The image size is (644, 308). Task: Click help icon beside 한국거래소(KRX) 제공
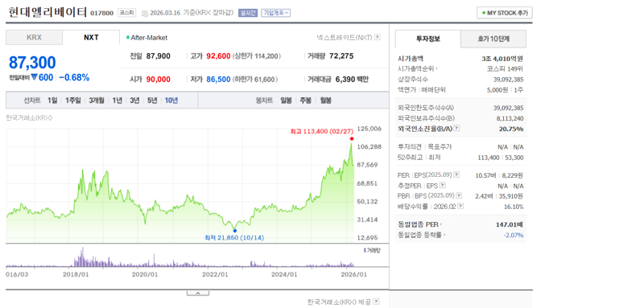coord(377,302)
